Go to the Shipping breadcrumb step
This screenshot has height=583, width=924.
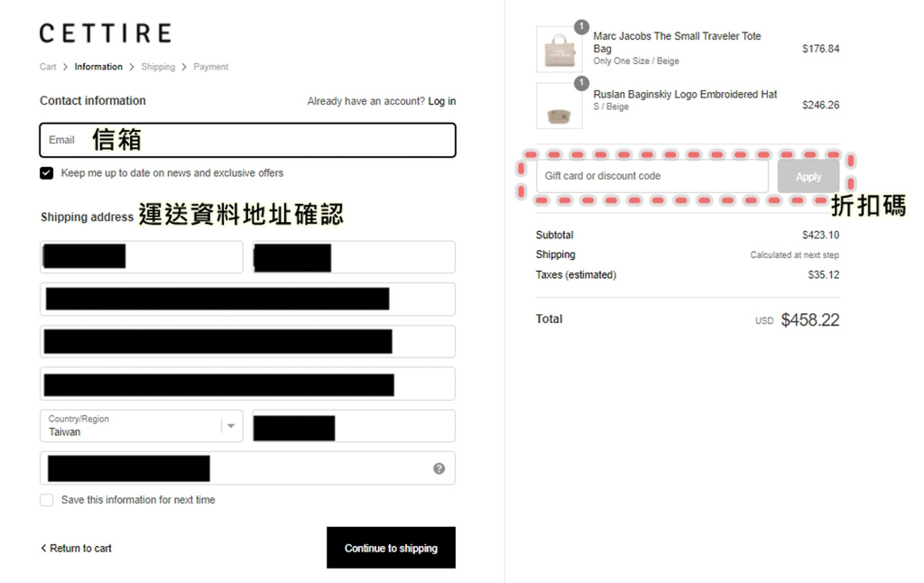tap(158, 67)
